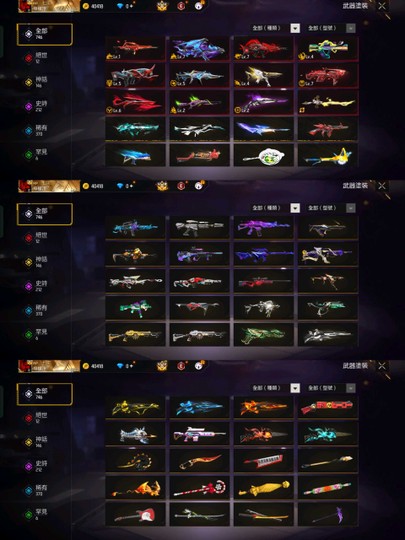The height and width of the screenshot is (540, 405).
Task: Pick the red electric guitar skin
Action: [x=135, y=515]
